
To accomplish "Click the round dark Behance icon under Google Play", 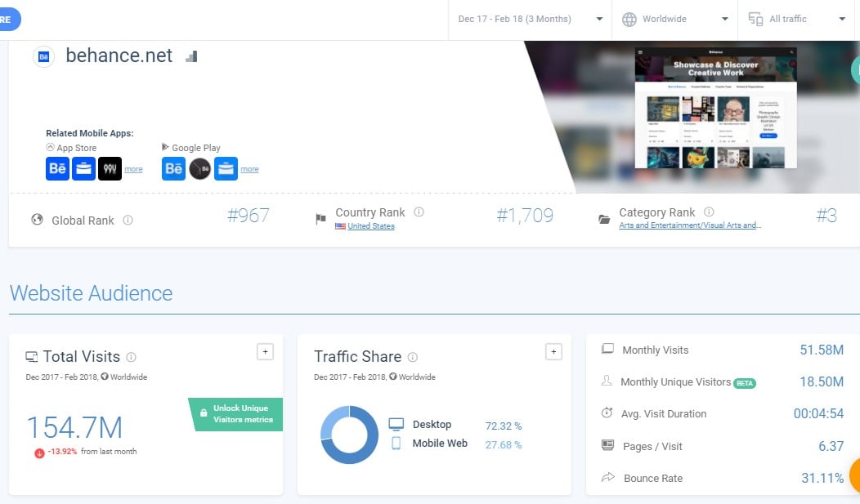I will pos(200,169).
